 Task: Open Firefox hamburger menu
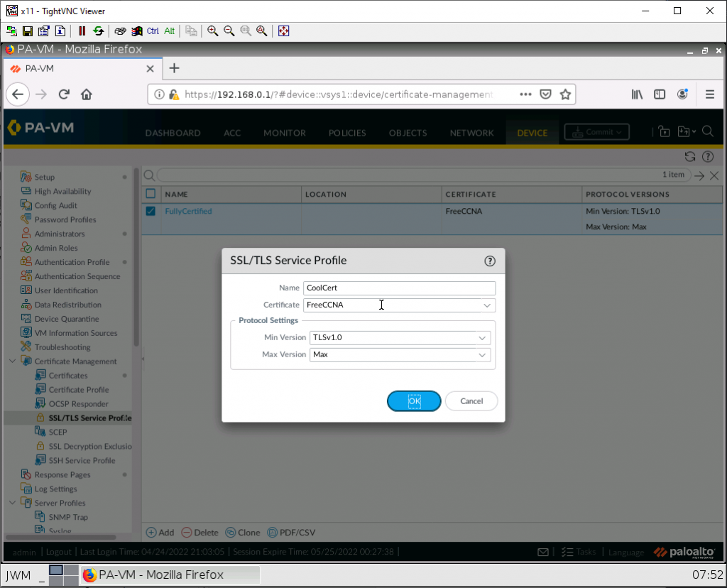pyautogui.click(x=709, y=94)
